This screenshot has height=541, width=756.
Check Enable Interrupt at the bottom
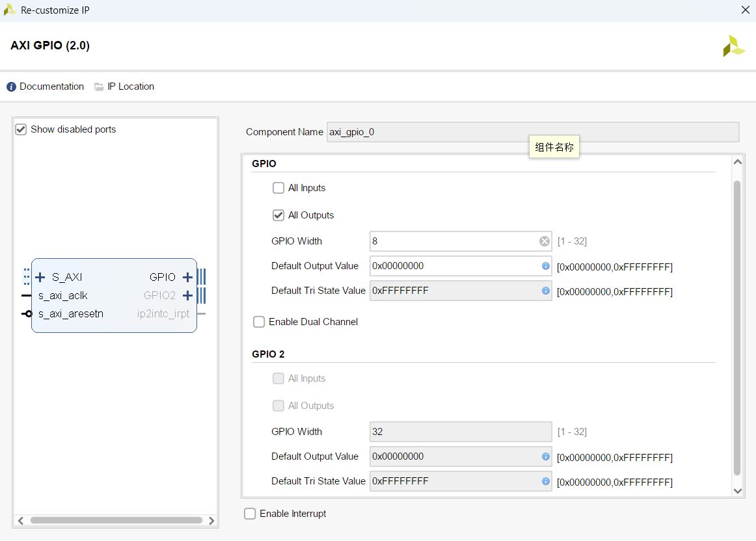[250, 513]
